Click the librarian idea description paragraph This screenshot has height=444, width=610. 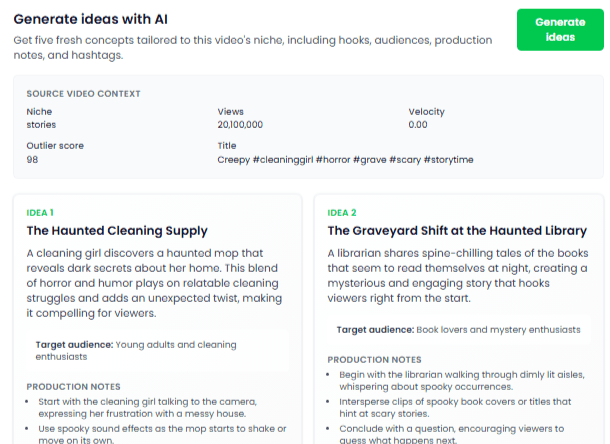point(457,275)
